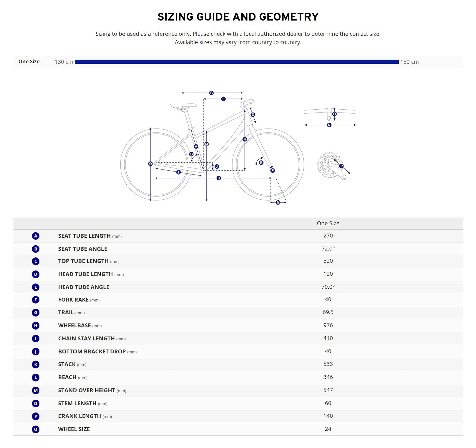Click the B badge in the Seat Tube Angle row
This screenshot has height=448, width=476.
coord(36,249)
